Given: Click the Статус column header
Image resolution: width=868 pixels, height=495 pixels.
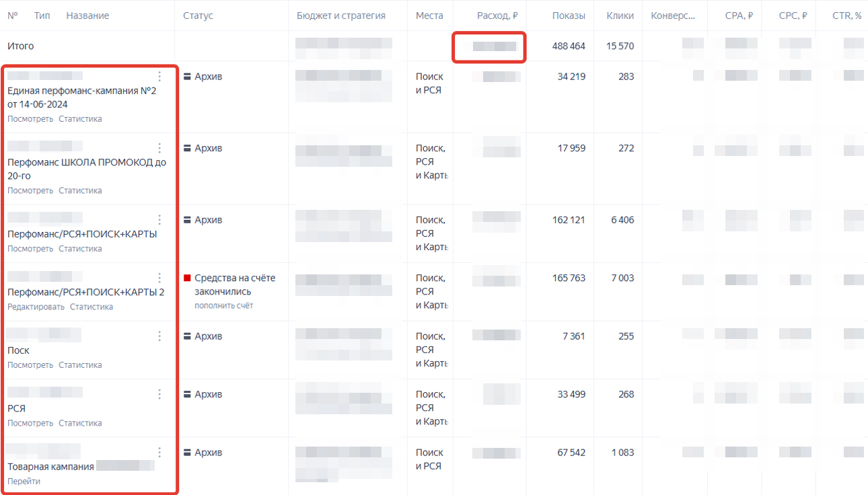Looking at the screenshot, I should pyautogui.click(x=198, y=15).
